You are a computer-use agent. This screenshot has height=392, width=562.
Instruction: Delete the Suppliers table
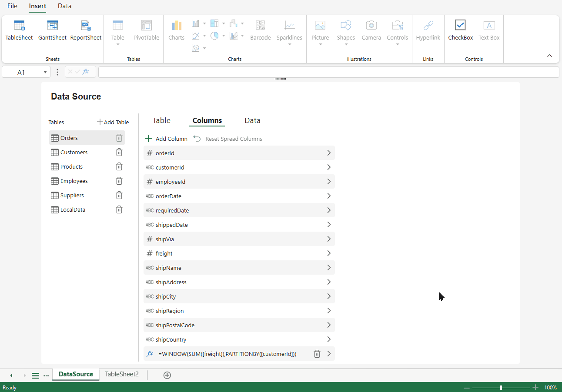(x=119, y=195)
